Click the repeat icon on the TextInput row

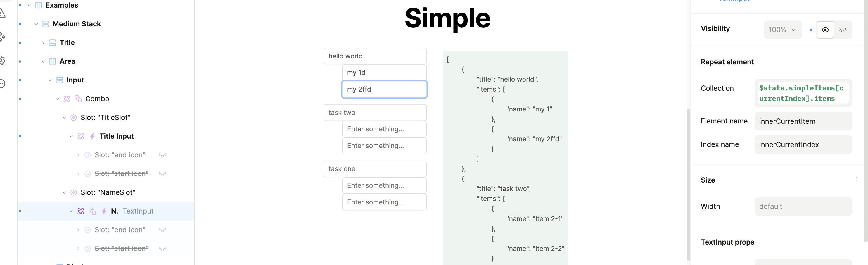click(x=92, y=211)
